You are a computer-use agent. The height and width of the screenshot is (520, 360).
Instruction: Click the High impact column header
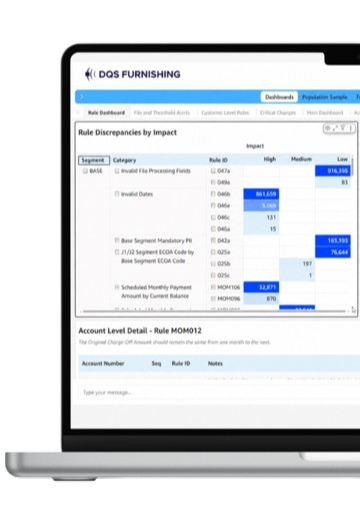click(270, 159)
